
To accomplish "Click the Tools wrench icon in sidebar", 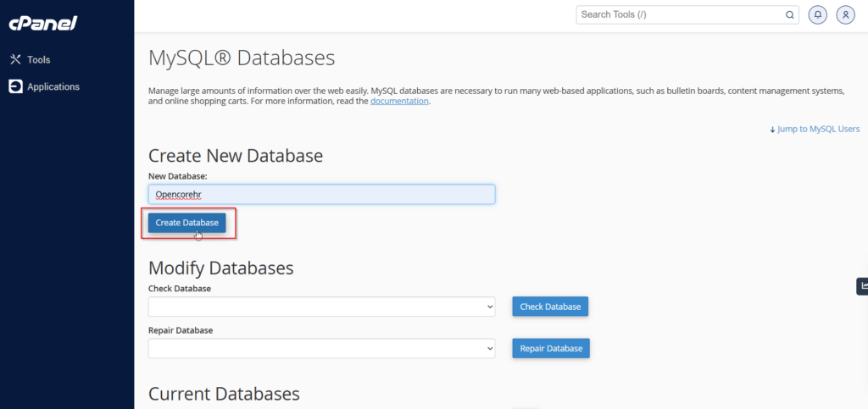I will [x=15, y=59].
